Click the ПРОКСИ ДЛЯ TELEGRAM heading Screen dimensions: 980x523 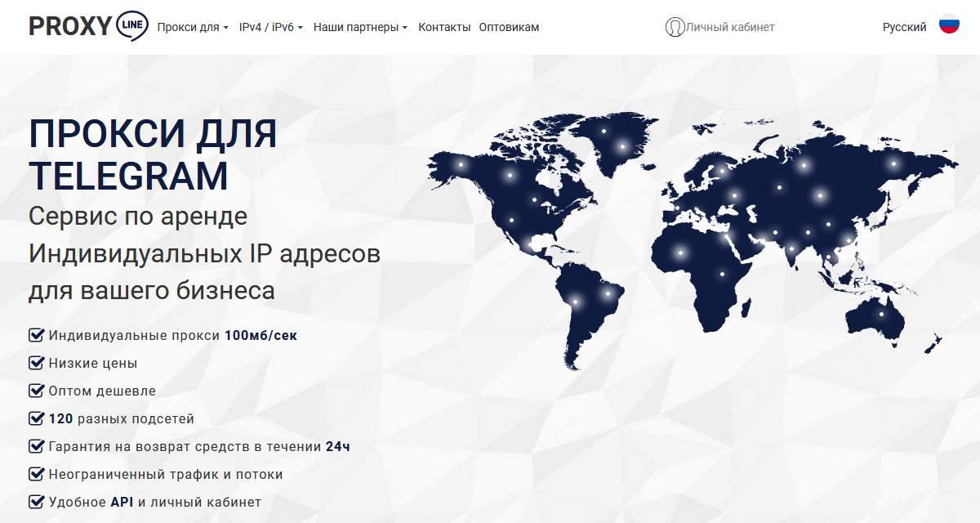pos(153,154)
